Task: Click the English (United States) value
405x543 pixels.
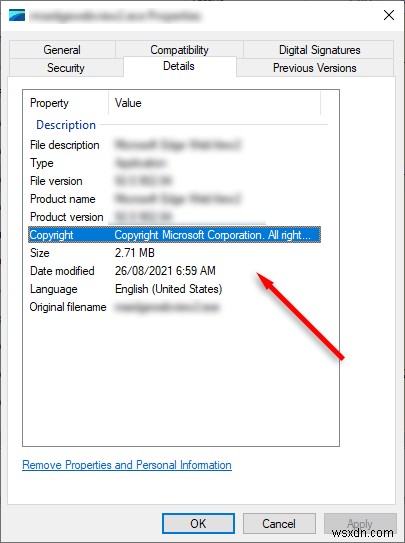Action: 169,289
